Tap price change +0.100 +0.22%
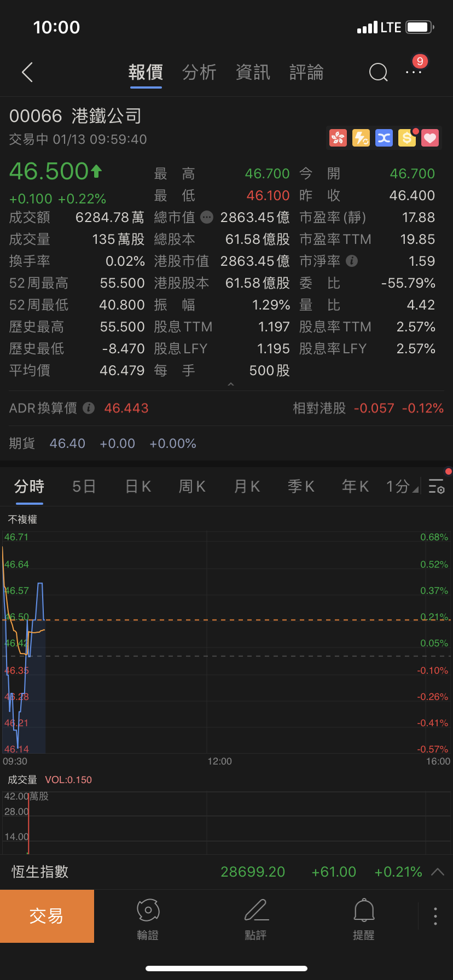The image size is (453, 980). click(58, 199)
